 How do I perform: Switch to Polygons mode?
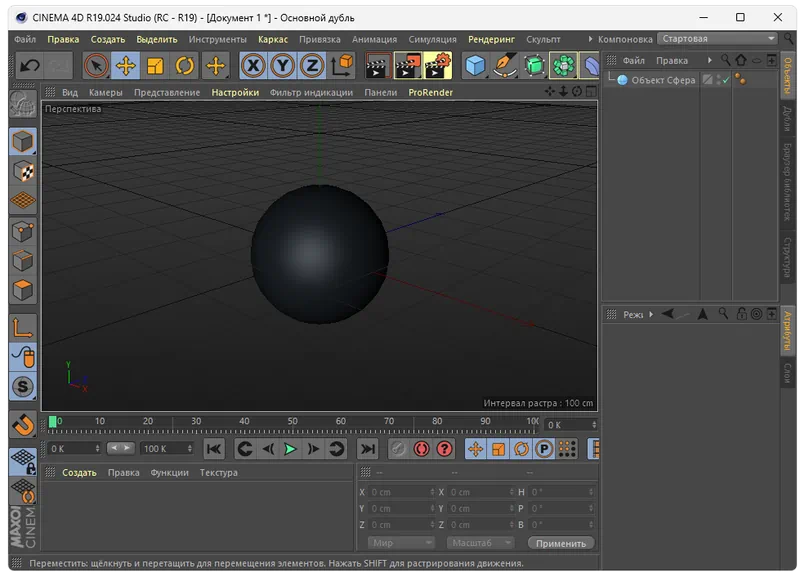point(23,290)
